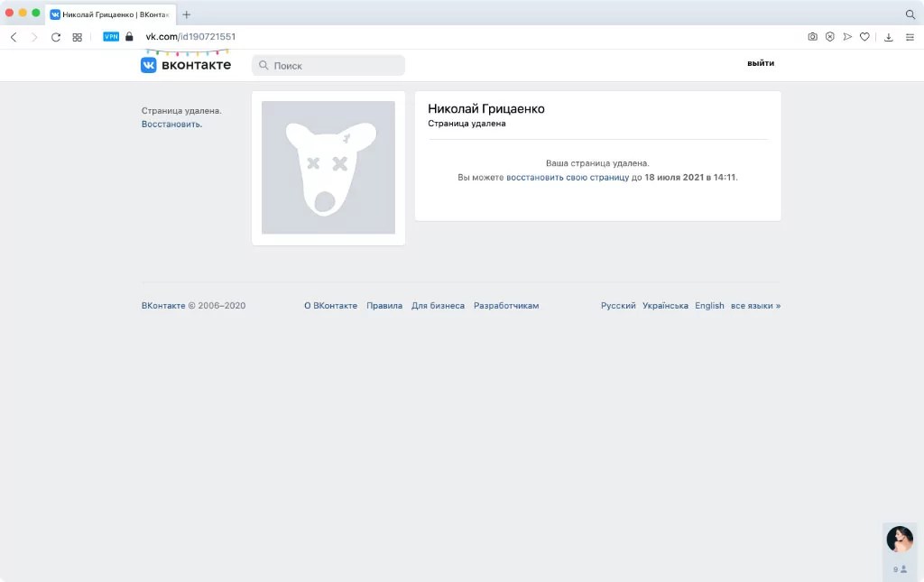Minimize window with yellow button

[23, 13]
